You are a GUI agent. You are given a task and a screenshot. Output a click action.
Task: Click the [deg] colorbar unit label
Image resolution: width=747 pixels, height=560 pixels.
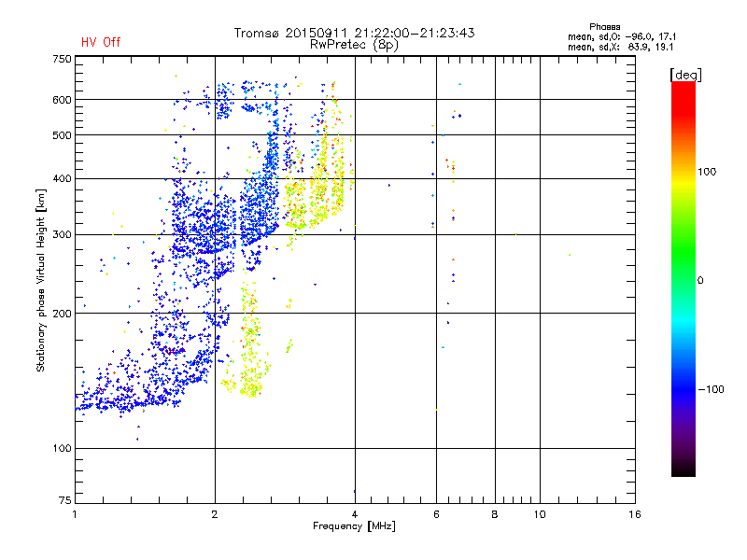pyautogui.click(x=685, y=75)
